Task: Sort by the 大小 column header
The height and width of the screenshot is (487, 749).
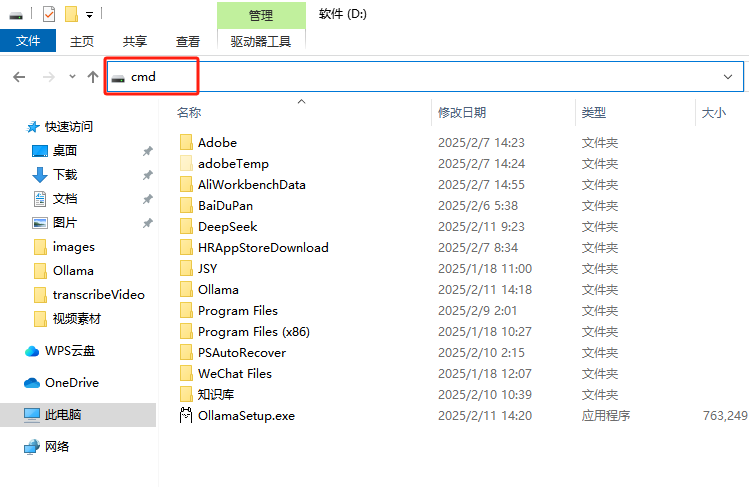Action: [714, 113]
